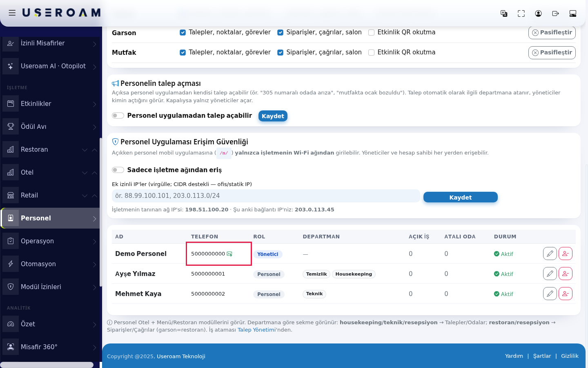Click Kaydet next to talep açabilir toggle
Viewport: 588px width, 368px height.
[x=273, y=116]
